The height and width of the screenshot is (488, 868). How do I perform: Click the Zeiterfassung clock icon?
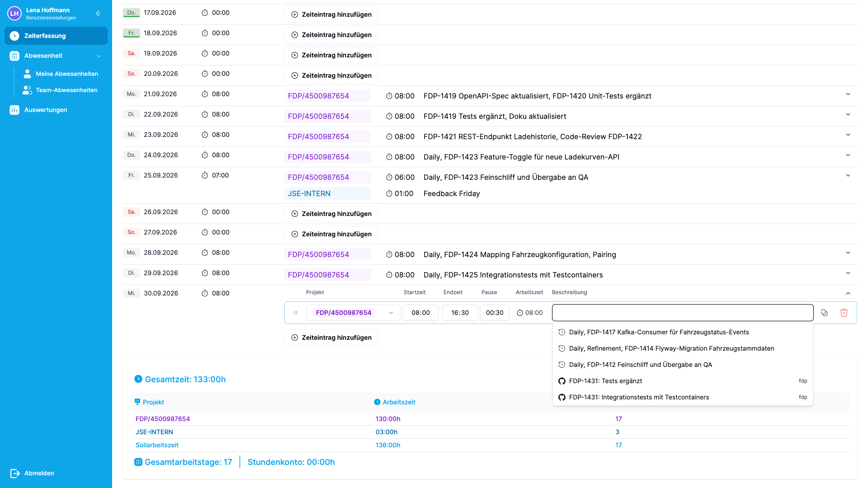pos(14,36)
